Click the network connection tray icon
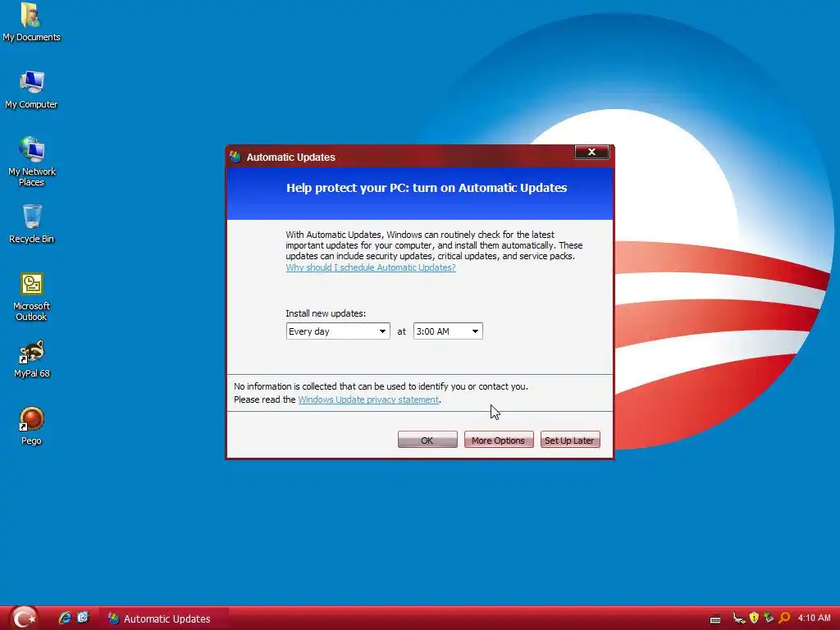 (x=739, y=619)
